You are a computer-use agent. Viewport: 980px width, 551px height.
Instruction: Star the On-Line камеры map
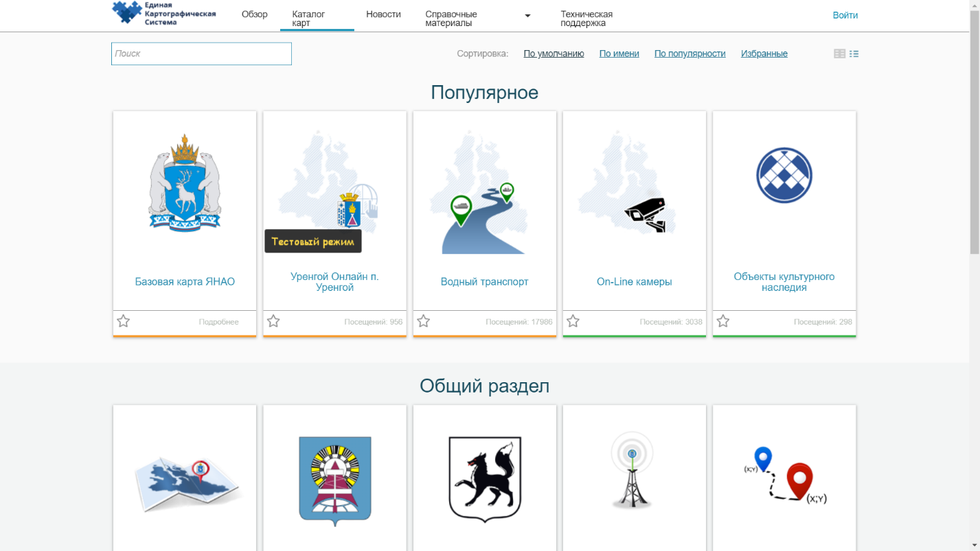point(573,321)
